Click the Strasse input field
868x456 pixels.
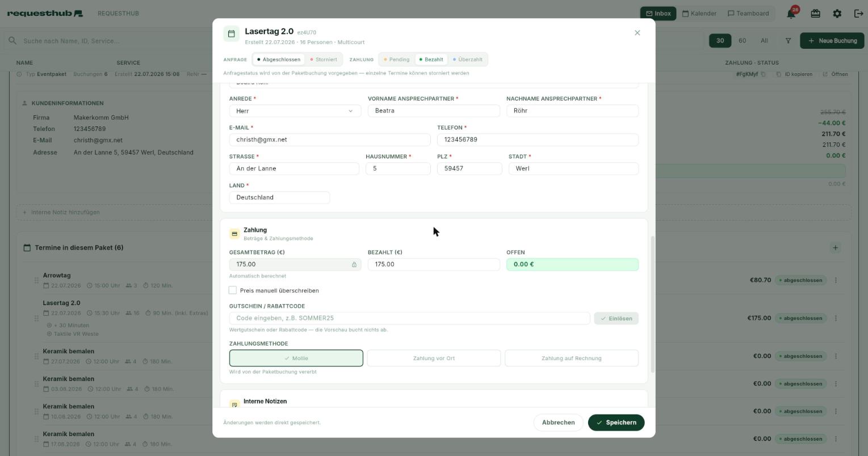[x=294, y=168]
